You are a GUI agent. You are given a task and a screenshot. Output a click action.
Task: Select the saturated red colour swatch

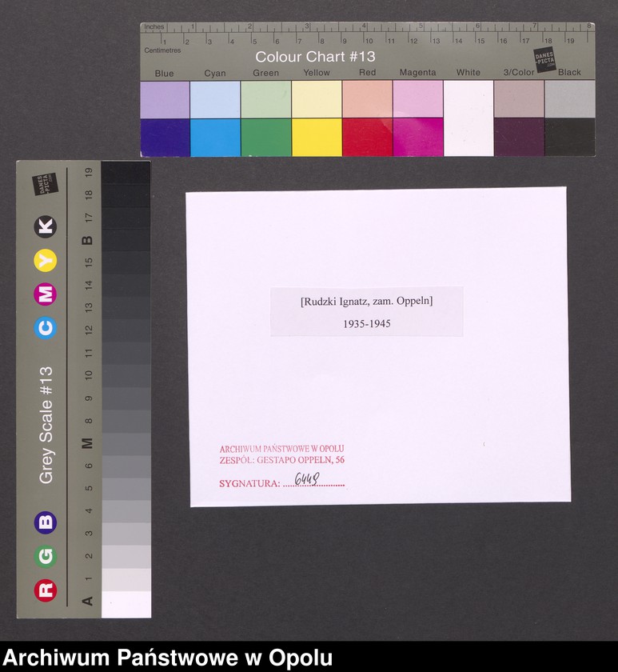pos(367,138)
